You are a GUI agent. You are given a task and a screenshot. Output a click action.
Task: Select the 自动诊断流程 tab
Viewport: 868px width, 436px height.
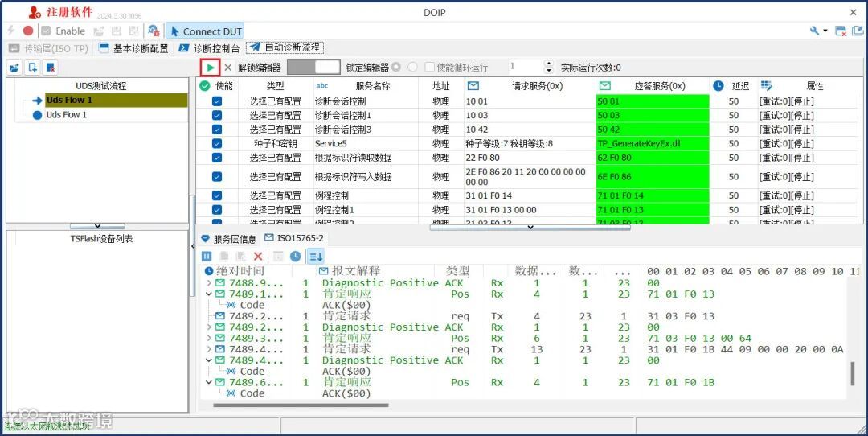pos(285,48)
